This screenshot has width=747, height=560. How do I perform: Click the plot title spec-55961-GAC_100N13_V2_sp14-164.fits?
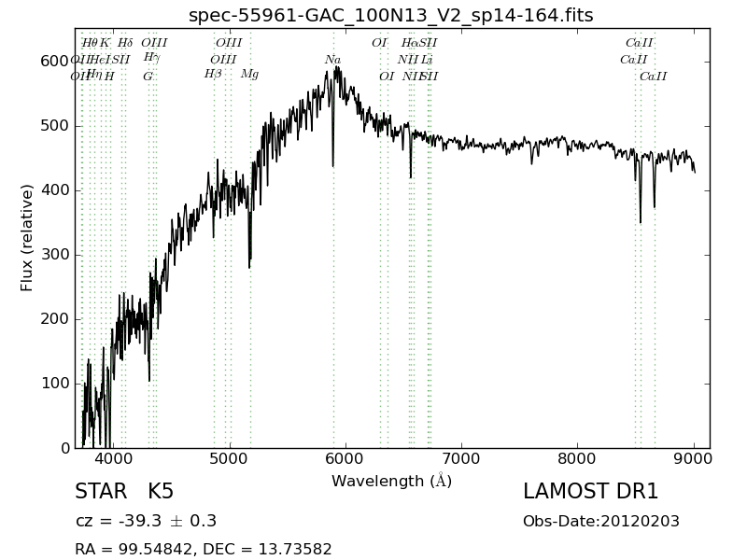coord(390,15)
